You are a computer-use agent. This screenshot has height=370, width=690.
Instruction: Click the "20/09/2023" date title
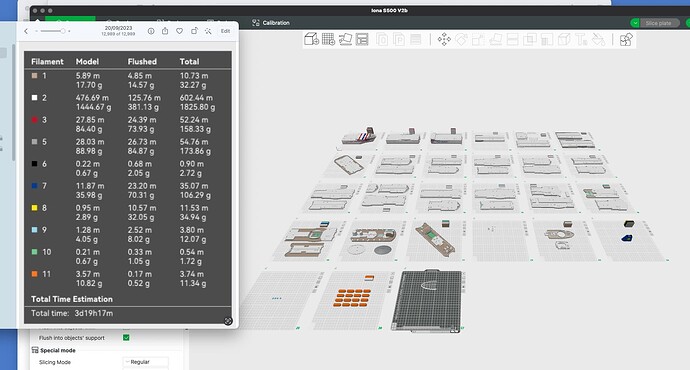click(x=118, y=28)
